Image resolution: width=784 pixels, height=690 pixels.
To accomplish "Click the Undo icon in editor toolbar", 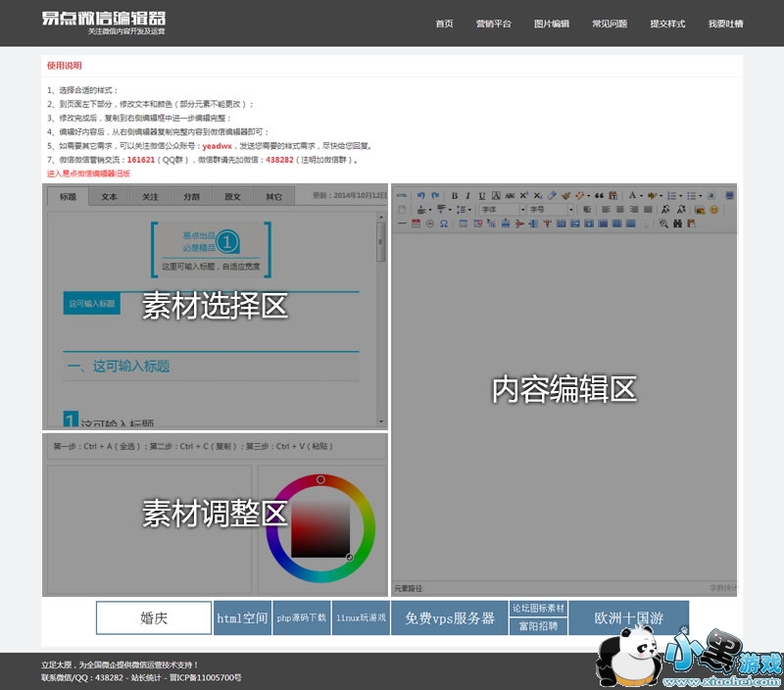I will coord(420,196).
